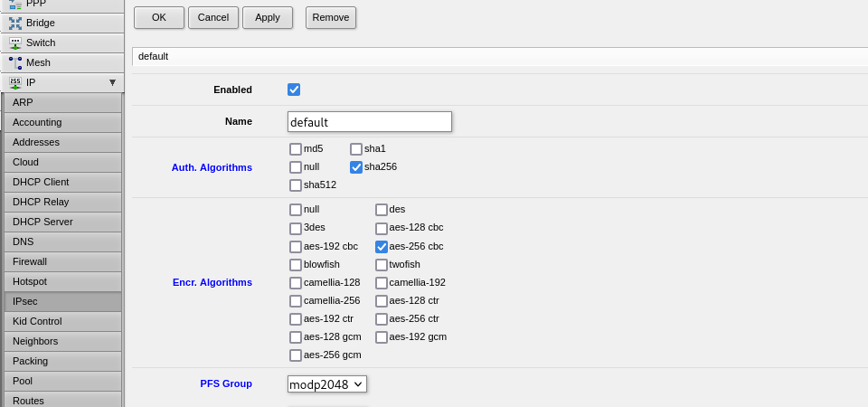Image resolution: width=868 pixels, height=407 pixels.
Task: Click the Remove button
Action: pos(331,17)
